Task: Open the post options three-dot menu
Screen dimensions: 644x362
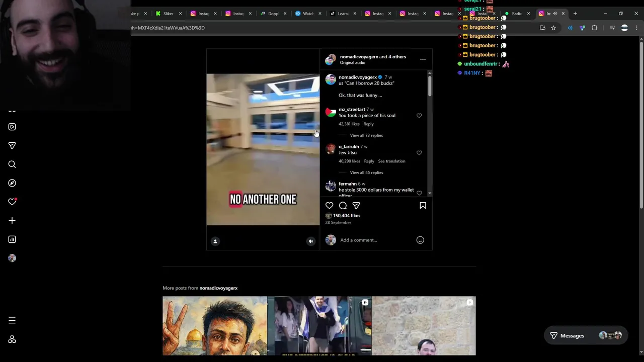Action: coord(423,59)
